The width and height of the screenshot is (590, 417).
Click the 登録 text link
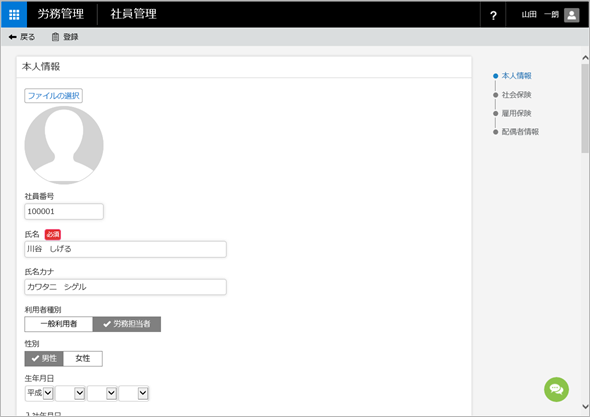[x=71, y=37]
